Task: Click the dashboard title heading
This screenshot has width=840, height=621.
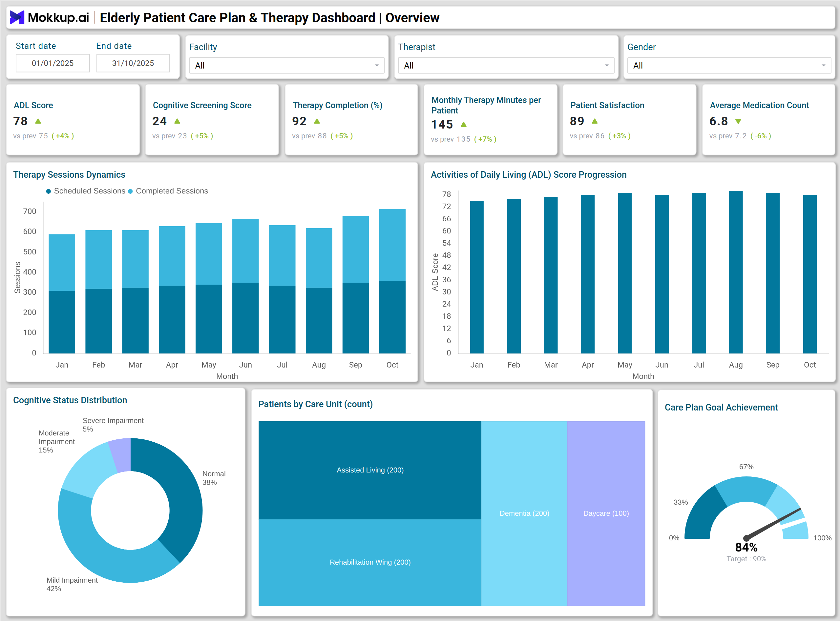Action: coord(269,18)
